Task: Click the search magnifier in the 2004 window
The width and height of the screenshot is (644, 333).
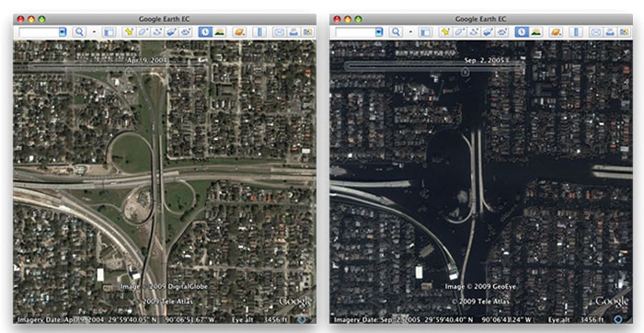Action: (79, 32)
